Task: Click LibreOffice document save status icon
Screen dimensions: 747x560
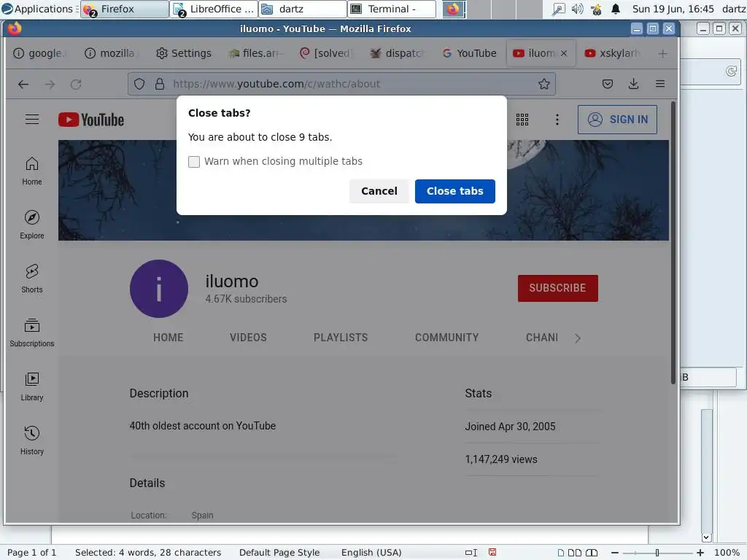Action: (492, 553)
